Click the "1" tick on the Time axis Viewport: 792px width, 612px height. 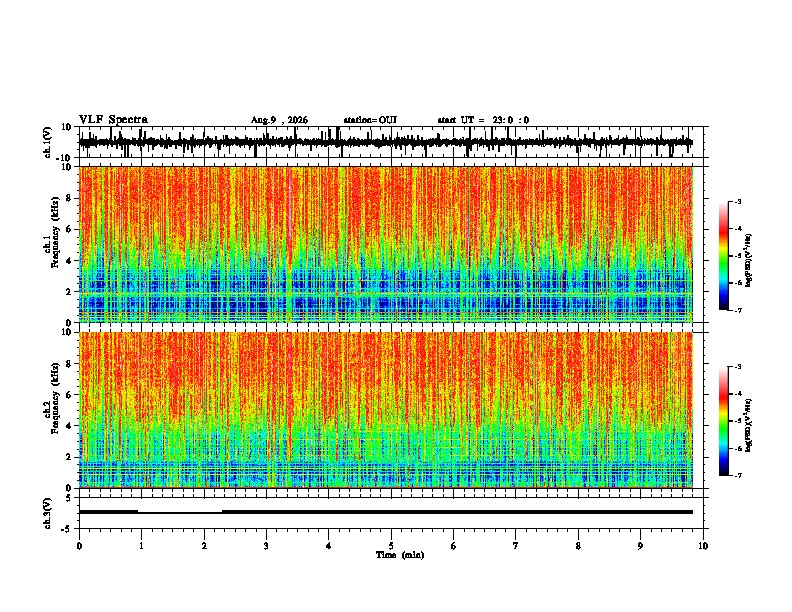pyautogui.click(x=141, y=546)
